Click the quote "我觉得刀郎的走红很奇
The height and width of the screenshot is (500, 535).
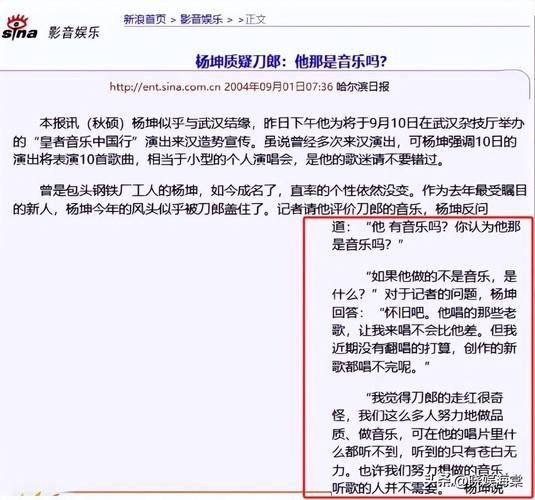(434, 398)
